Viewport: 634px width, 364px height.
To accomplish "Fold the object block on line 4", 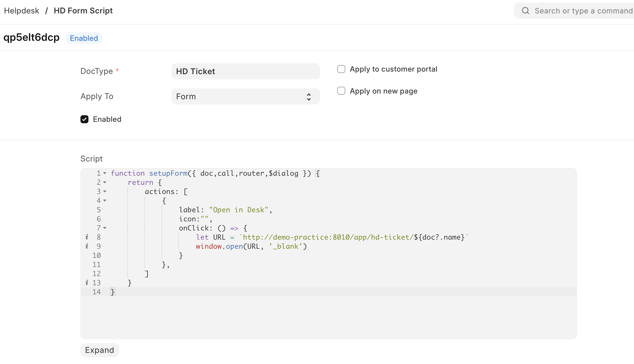I will pyautogui.click(x=105, y=201).
